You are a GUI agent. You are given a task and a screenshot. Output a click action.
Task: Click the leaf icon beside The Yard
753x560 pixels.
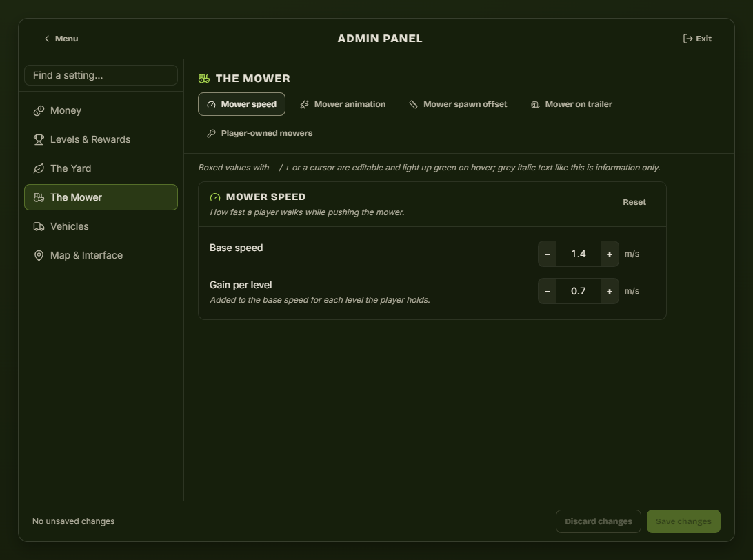point(39,168)
